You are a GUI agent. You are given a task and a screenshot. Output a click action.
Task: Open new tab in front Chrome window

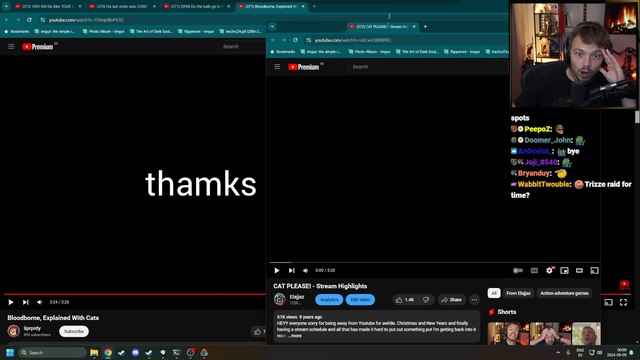click(425, 27)
